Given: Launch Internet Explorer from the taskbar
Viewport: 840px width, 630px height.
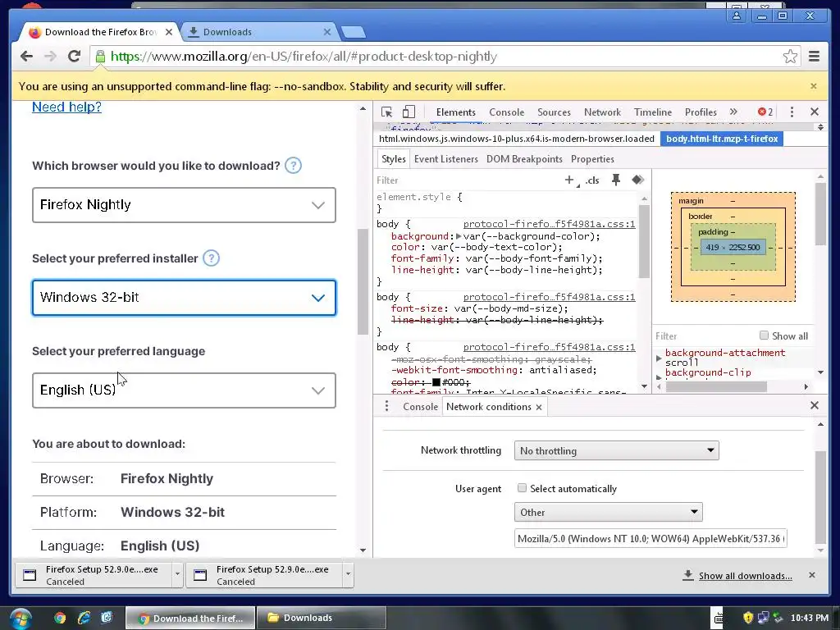Looking at the screenshot, I should tap(84, 619).
